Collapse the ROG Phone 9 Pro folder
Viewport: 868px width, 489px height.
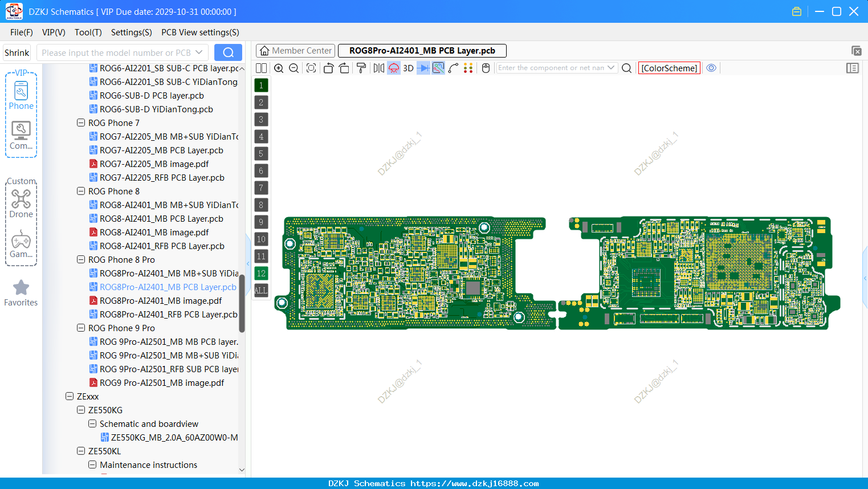click(x=81, y=328)
